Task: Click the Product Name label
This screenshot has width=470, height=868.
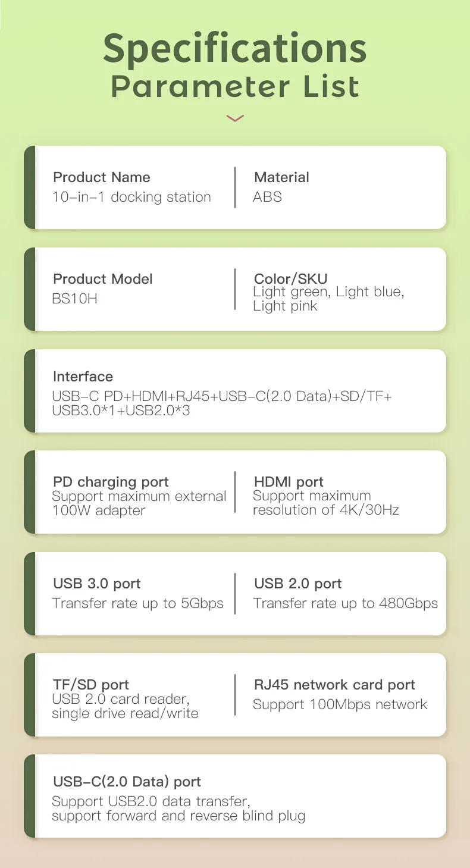Action: pyautogui.click(x=102, y=177)
